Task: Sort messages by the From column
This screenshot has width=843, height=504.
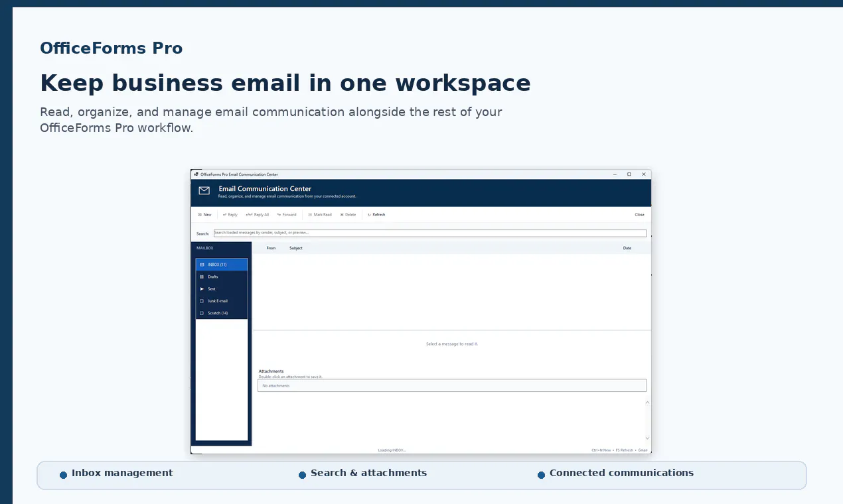Action: (x=271, y=248)
